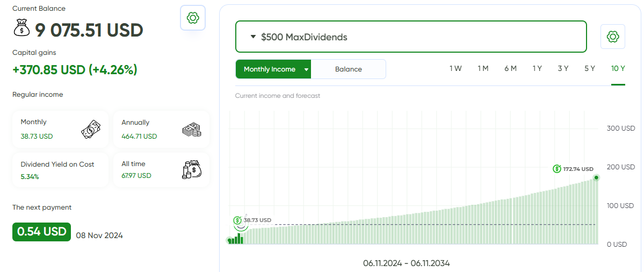Open the Annually regular income card
Image resolution: width=644 pixels, height=272 pixels.
click(x=161, y=129)
